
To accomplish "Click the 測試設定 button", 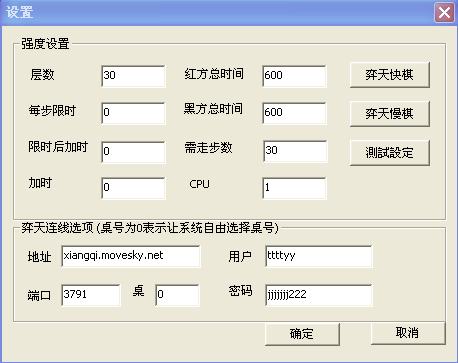I will pos(390,153).
